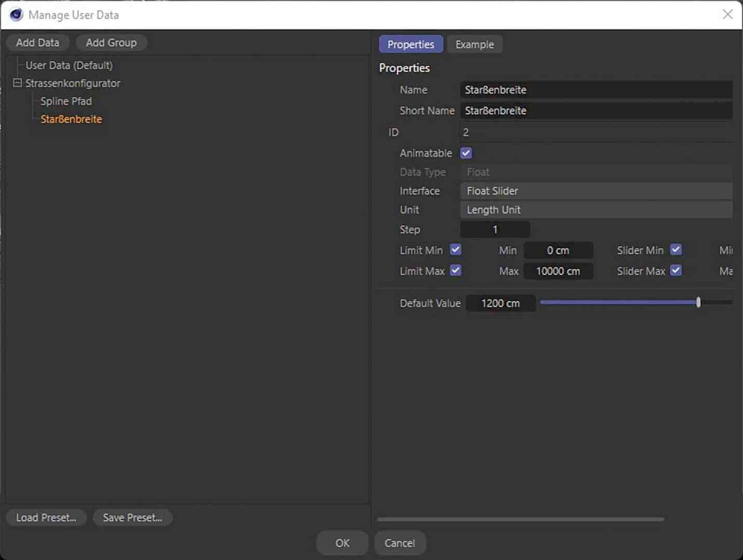Image resolution: width=743 pixels, height=560 pixels.
Task: Select the Spline Pfad user data entry
Action: pyautogui.click(x=65, y=101)
